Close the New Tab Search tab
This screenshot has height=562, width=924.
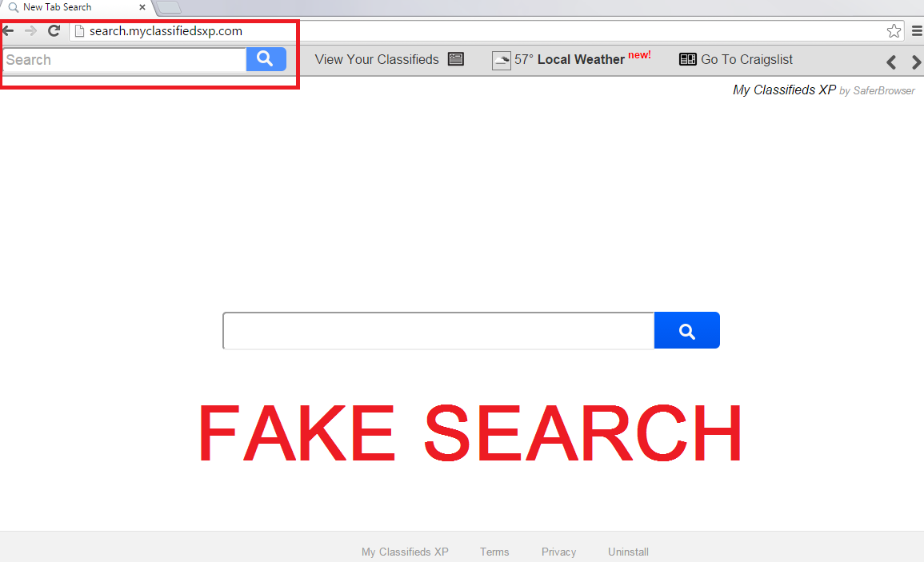click(x=142, y=7)
